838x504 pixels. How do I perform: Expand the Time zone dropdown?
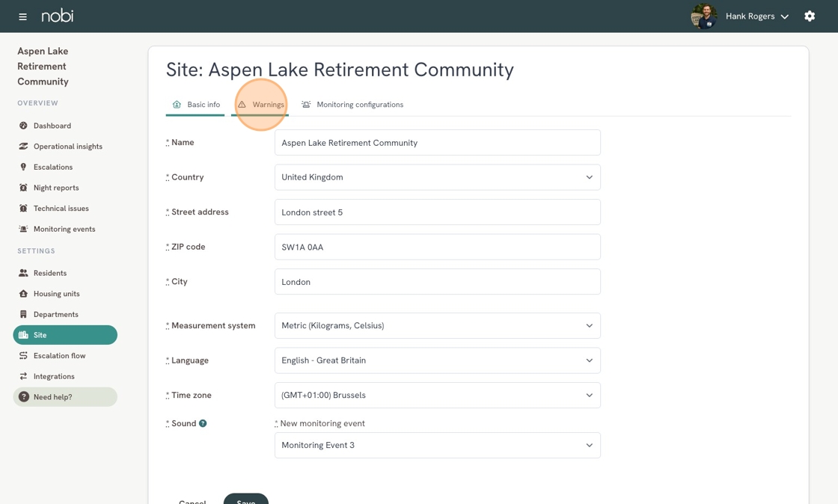(437, 395)
